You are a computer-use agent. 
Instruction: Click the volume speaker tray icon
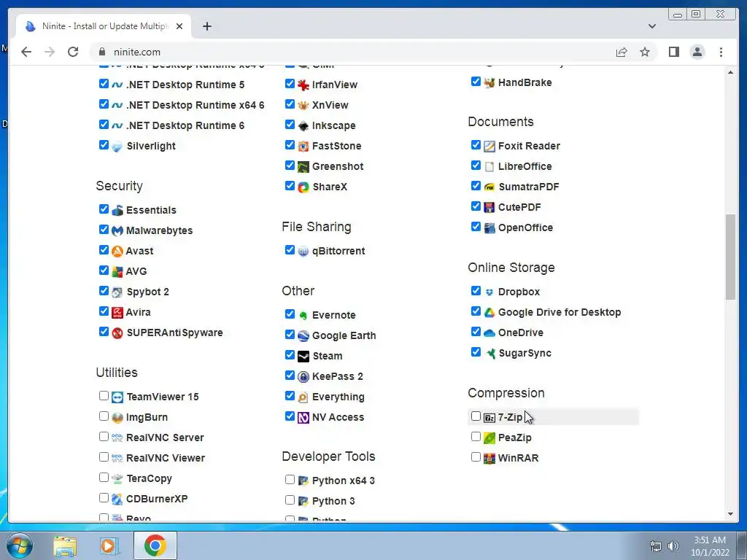click(673, 545)
